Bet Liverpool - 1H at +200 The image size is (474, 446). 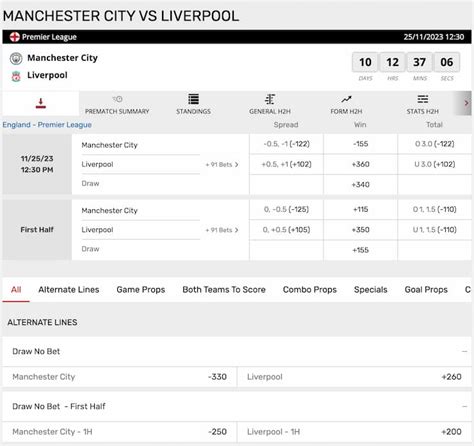point(355,432)
